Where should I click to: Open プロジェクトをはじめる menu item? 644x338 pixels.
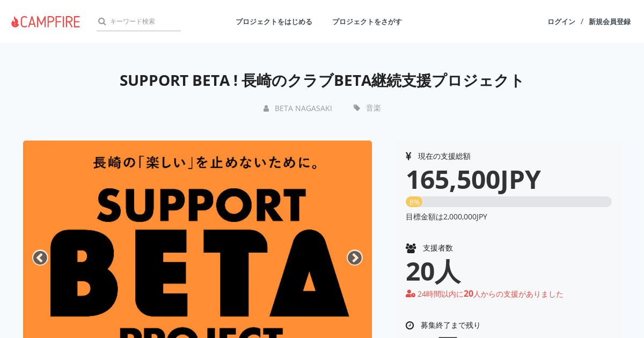[274, 21]
